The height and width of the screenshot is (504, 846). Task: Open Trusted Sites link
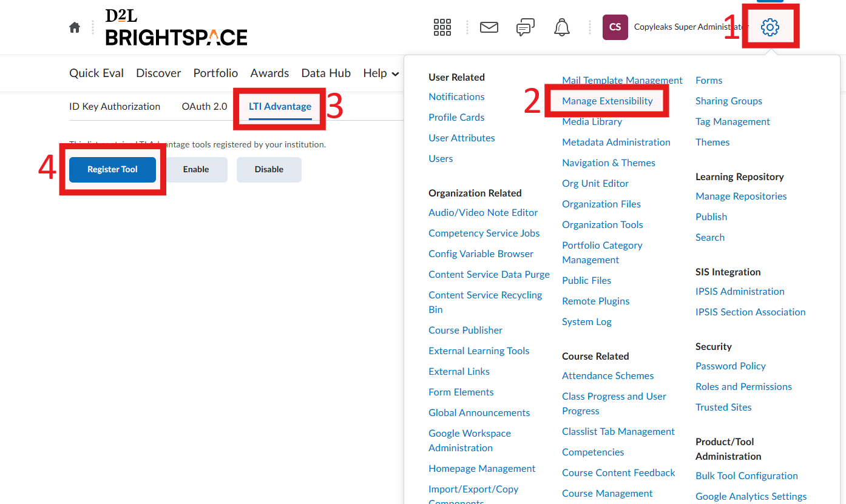(x=723, y=408)
